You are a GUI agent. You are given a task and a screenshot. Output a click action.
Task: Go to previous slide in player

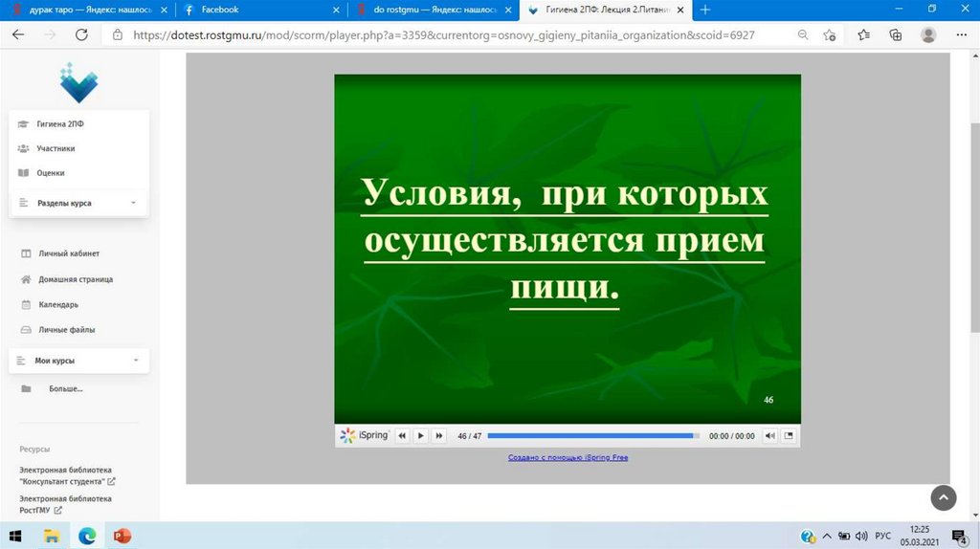pos(402,436)
